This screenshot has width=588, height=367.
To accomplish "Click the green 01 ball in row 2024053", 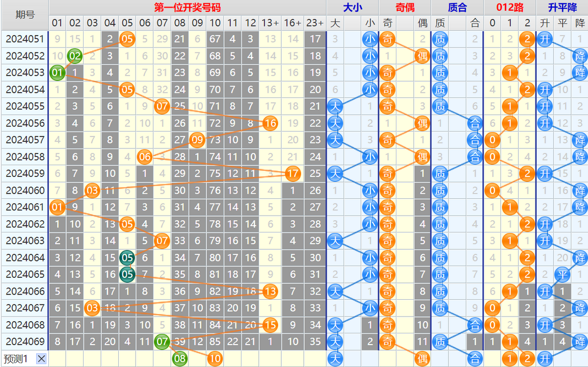I will [x=57, y=72].
